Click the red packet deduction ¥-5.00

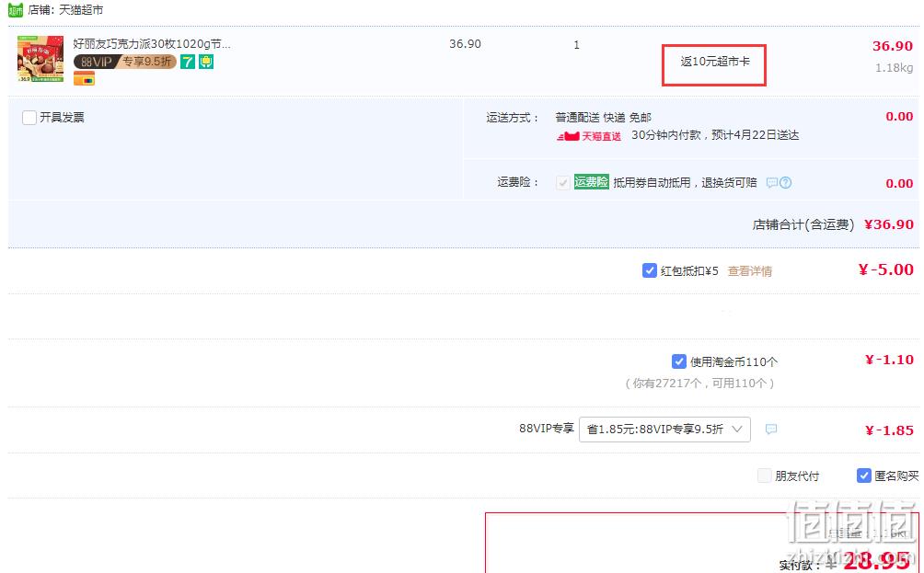[x=885, y=269]
